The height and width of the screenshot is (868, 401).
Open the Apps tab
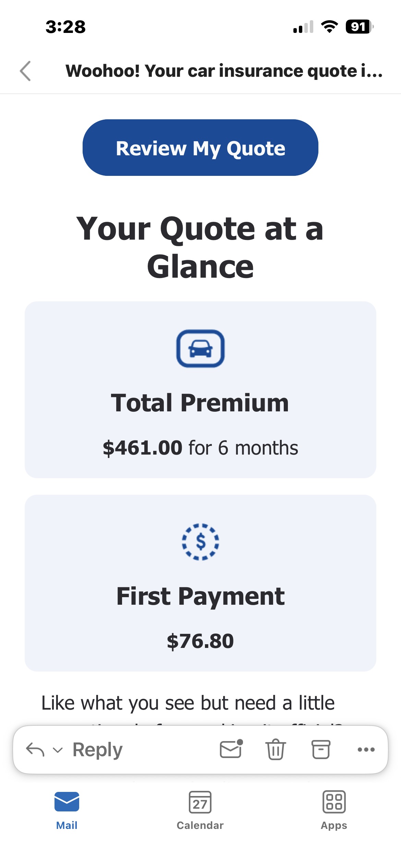pos(334,810)
